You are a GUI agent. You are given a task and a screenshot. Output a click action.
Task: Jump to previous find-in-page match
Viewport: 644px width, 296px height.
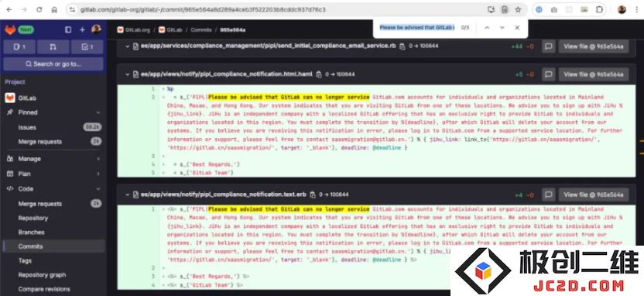coord(487,28)
